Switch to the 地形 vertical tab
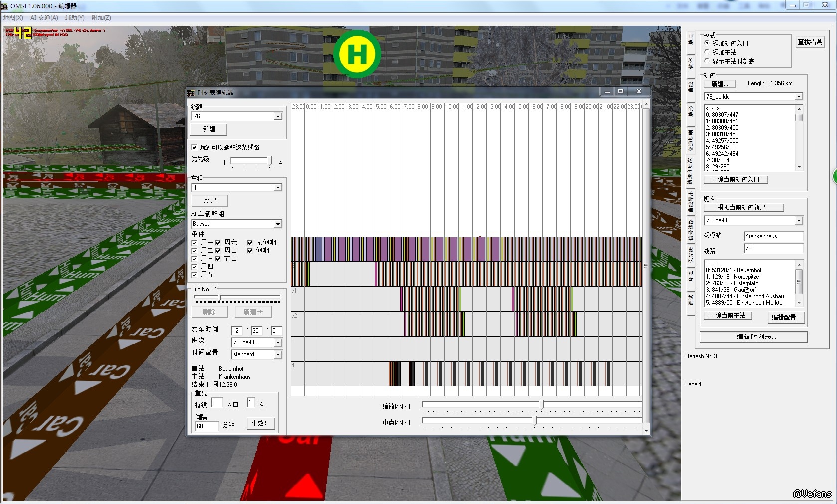Image resolution: width=837 pixels, height=504 pixels. 691,111
